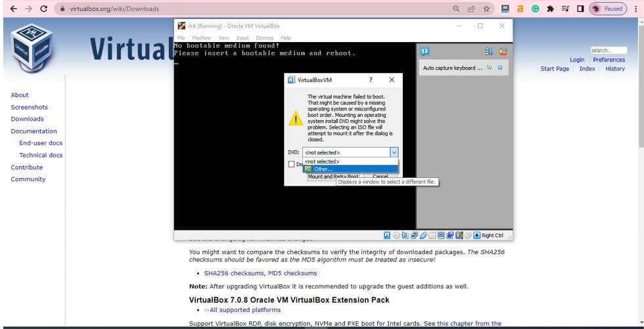Viewport: 644px width, 329px height.
Task: Open All supported platforms link
Action: pos(245,310)
